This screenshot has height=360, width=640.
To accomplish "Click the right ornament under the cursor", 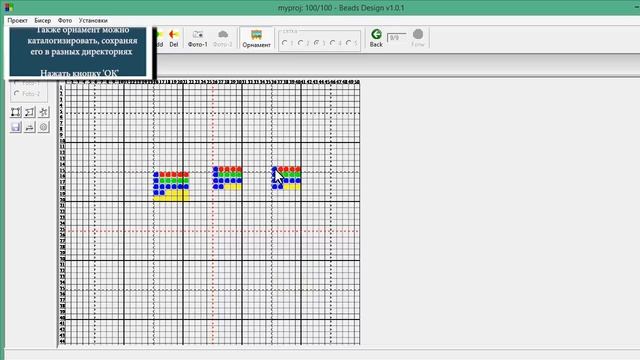I will point(287,178).
